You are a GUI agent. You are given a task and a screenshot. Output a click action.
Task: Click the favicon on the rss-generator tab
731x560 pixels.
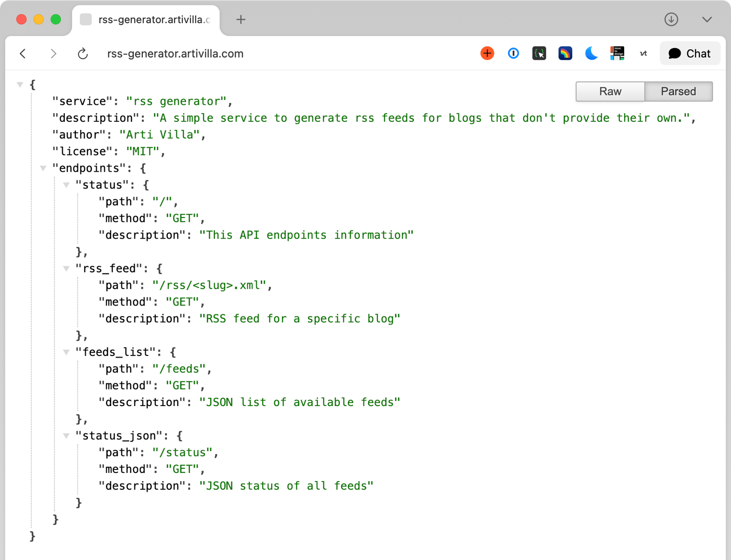pyautogui.click(x=86, y=19)
